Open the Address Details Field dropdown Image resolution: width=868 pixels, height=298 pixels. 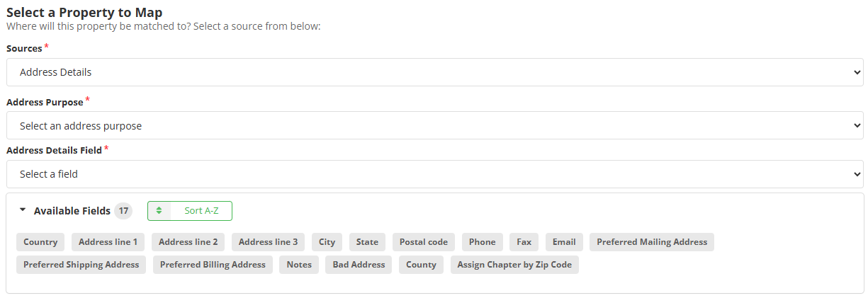coord(434,174)
